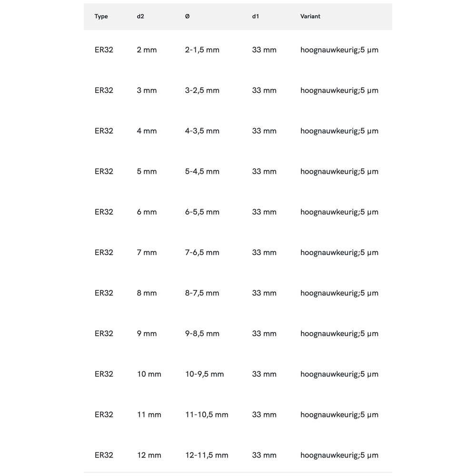The width and height of the screenshot is (476, 476).
Task: Select the 3-2,5 mm diameter cell
Action: click(202, 90)
